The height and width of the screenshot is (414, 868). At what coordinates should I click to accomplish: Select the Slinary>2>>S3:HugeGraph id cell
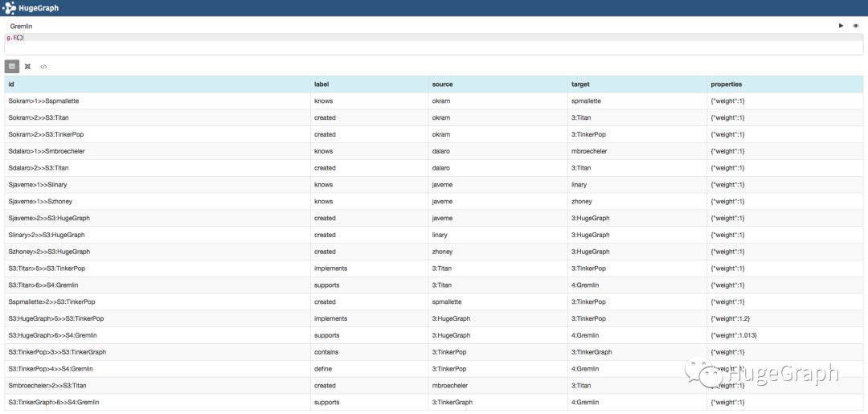[x=158, y=235]
